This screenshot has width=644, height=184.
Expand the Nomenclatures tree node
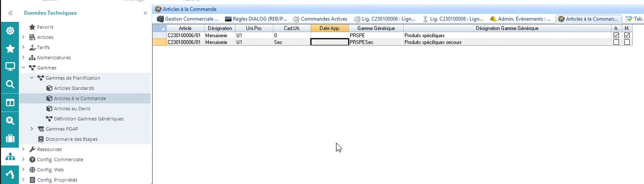(23, 58)
